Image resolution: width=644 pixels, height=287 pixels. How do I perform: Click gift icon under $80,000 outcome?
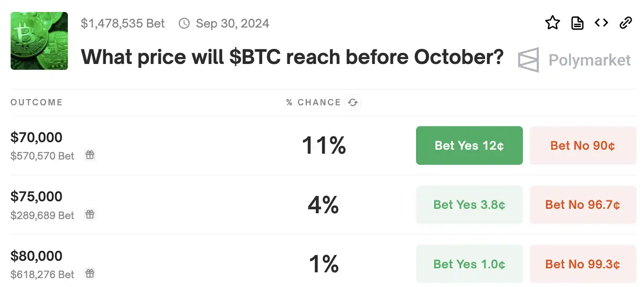[90, 274]
